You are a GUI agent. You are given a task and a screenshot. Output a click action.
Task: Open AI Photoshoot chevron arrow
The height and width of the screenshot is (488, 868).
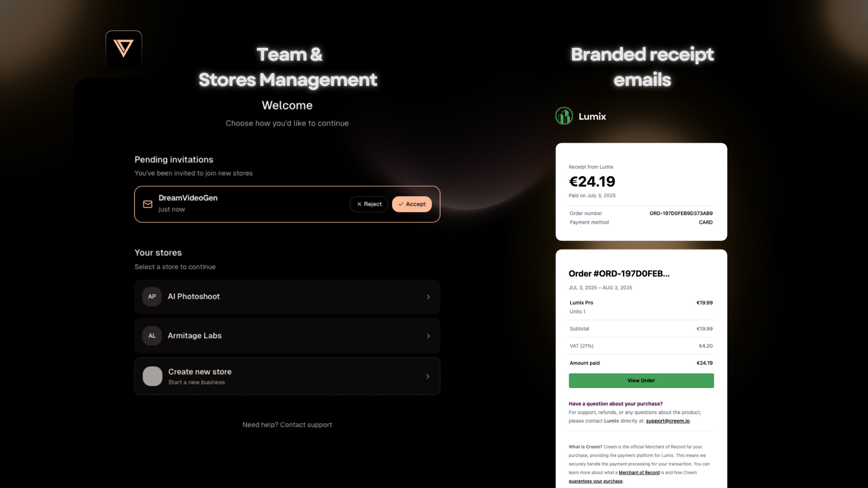(428, 297)
